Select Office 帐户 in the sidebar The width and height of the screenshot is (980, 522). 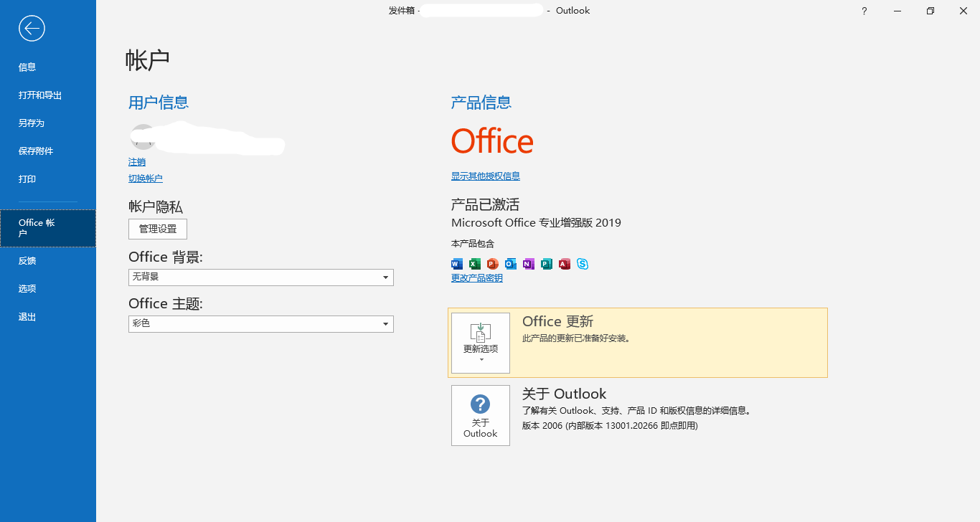tap(48, 228)
